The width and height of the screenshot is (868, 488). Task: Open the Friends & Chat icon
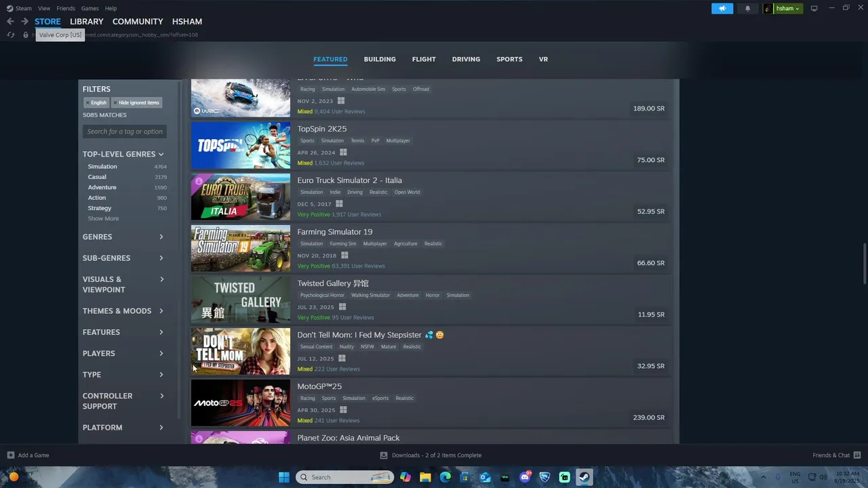tap(857, 455)
